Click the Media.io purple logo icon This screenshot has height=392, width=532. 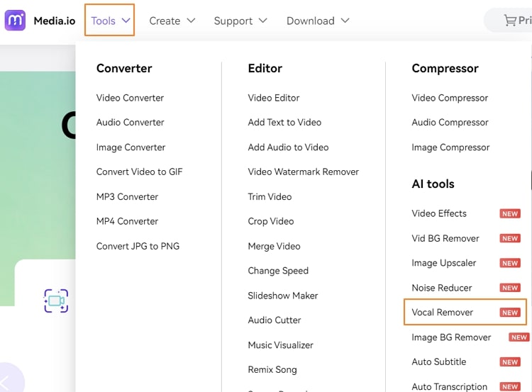(x=15, y=21)
